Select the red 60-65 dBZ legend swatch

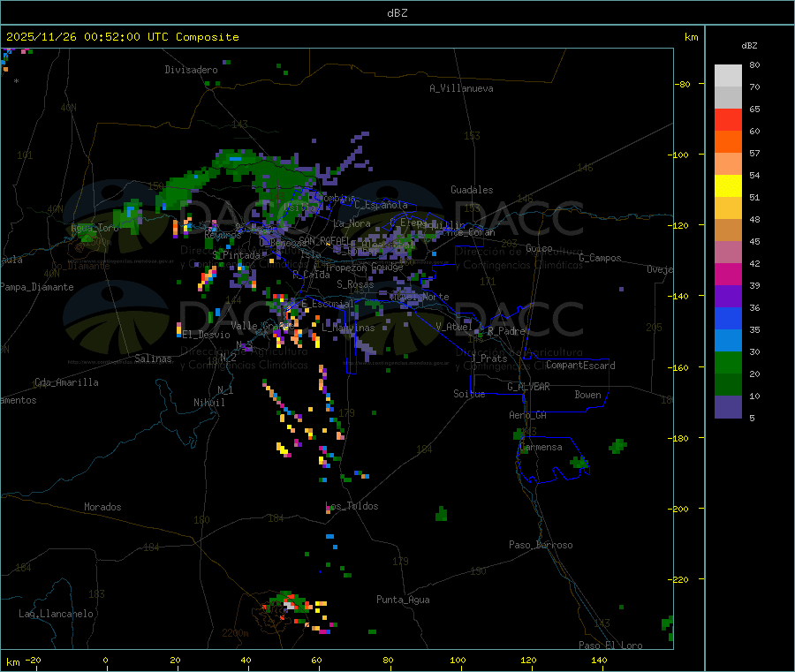click(x=728, y=119)
